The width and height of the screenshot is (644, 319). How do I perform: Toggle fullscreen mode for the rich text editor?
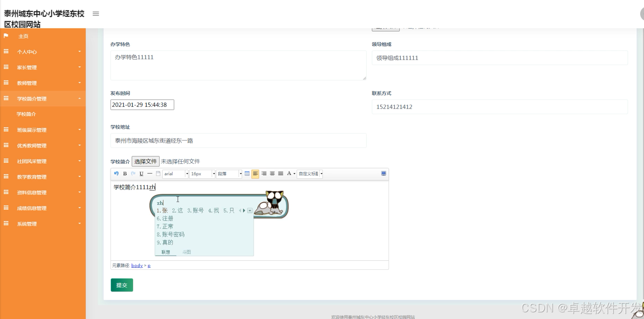pyautogui.click(x=384, y=174)
